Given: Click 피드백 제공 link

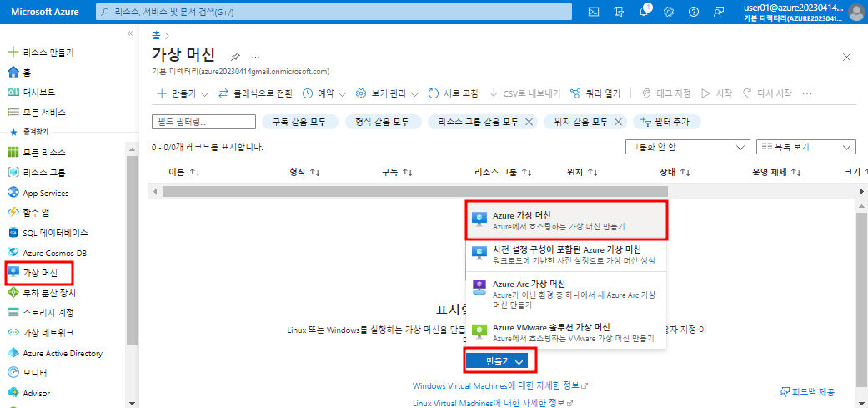Looking at the screenshot, I should (806, 392).
